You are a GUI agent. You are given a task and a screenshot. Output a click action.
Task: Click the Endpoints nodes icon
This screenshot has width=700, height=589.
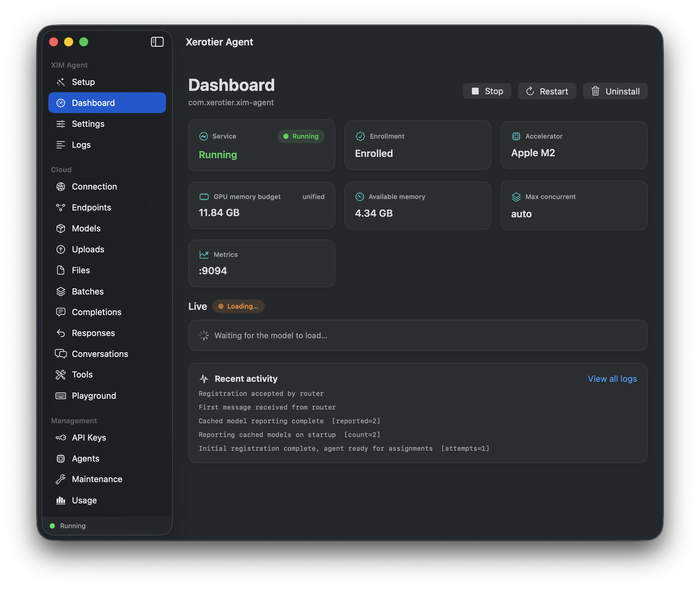click(x=60, y=207)
